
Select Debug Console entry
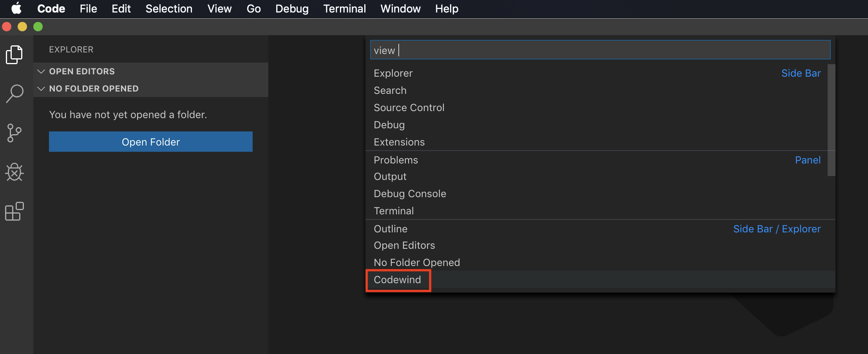(x=597, y=194)
